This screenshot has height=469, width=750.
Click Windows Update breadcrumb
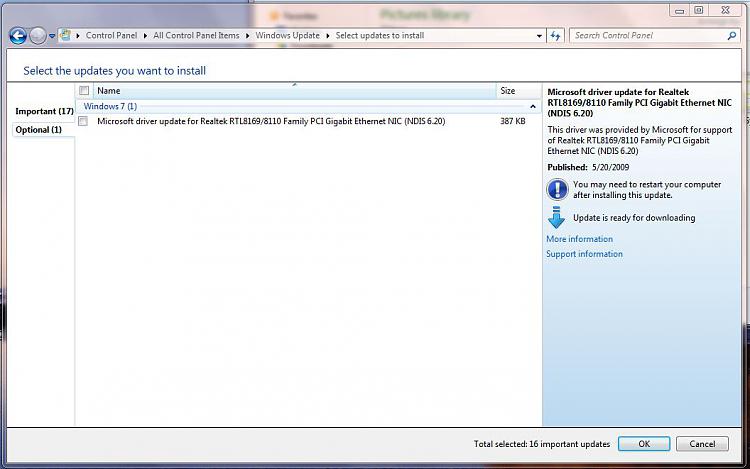coord(287,35)
